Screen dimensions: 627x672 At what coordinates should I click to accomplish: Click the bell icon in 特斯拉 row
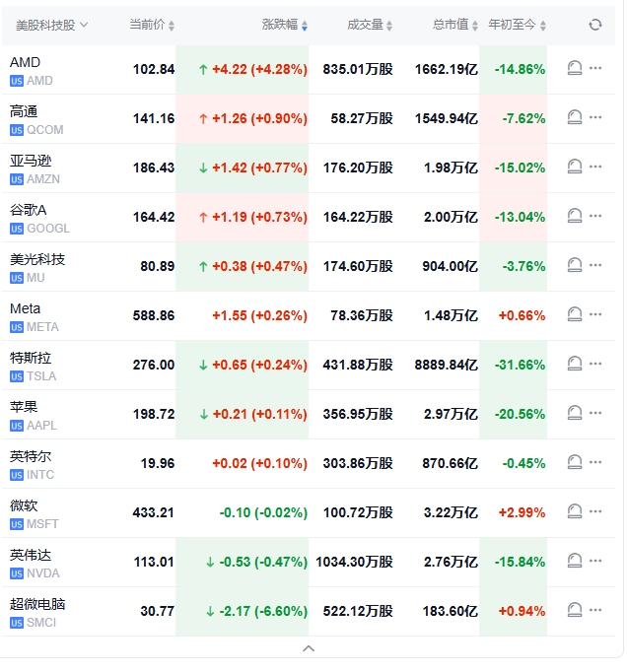tap(575, 364)
